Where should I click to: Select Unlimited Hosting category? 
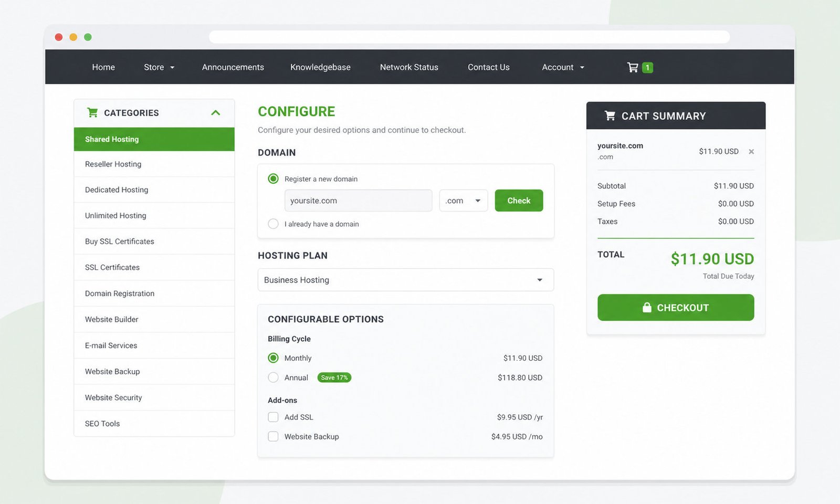(x=154, y=215)
